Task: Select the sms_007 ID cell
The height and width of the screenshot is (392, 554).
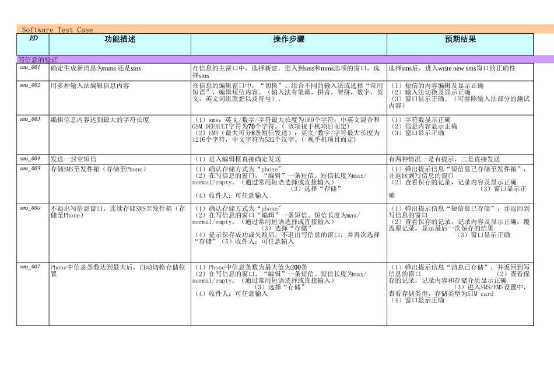Action: click(30, 267)
